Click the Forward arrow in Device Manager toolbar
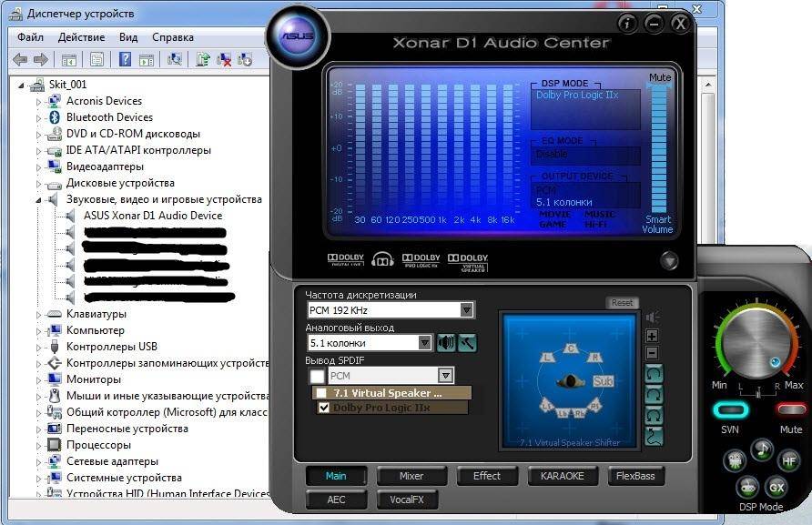Screen dimensions: 812x525 pyautogui.click(x=40, y=59)
